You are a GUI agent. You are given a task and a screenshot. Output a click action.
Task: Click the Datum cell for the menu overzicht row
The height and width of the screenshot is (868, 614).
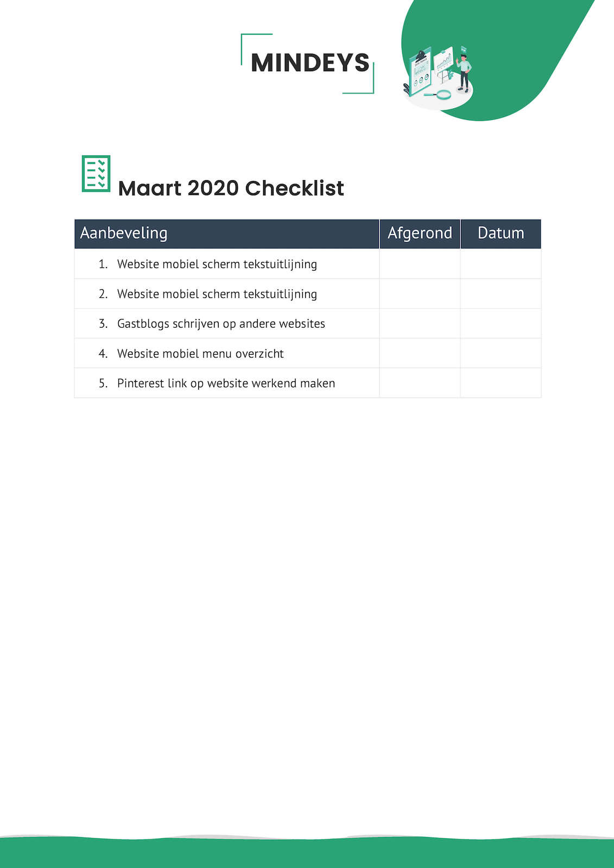tap(501, 354)
